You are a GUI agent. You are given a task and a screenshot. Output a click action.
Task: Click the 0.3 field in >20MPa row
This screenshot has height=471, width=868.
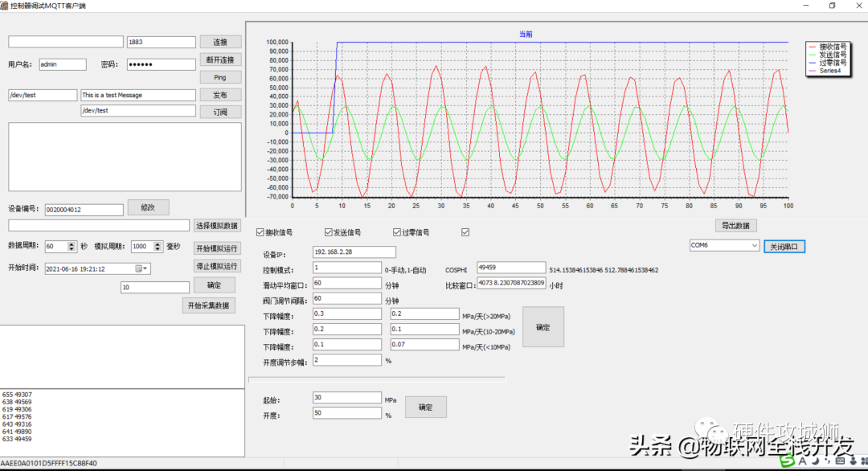coord(347,314)
